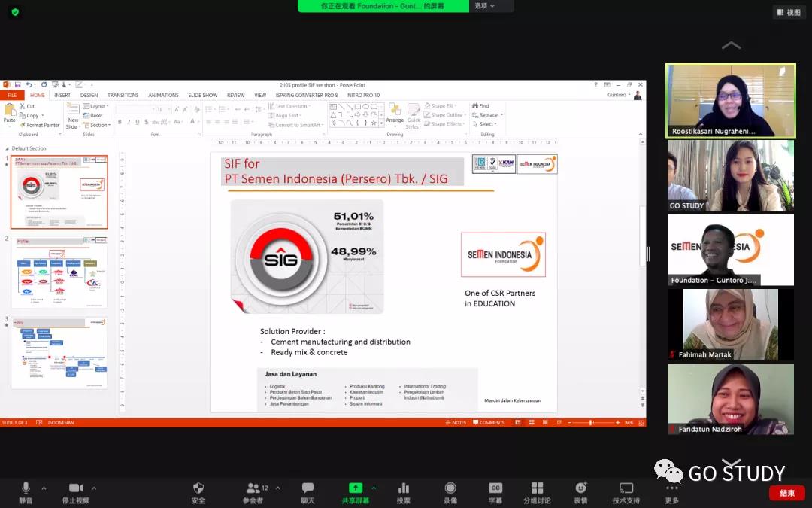Open the Arrange tool in Drawing group

click(395, 114)
